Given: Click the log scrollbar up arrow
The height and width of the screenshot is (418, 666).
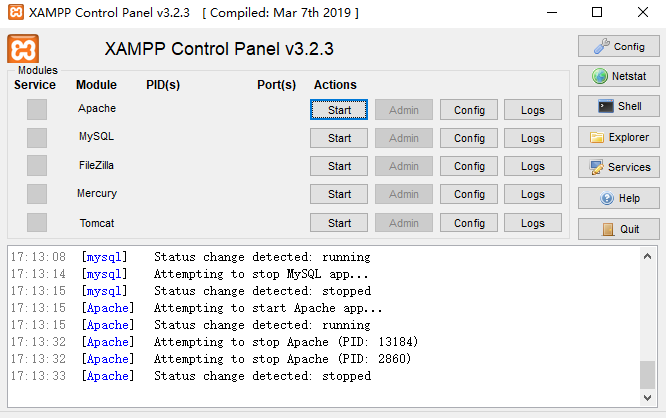Looking at the screenshot, I should (647, 256).
